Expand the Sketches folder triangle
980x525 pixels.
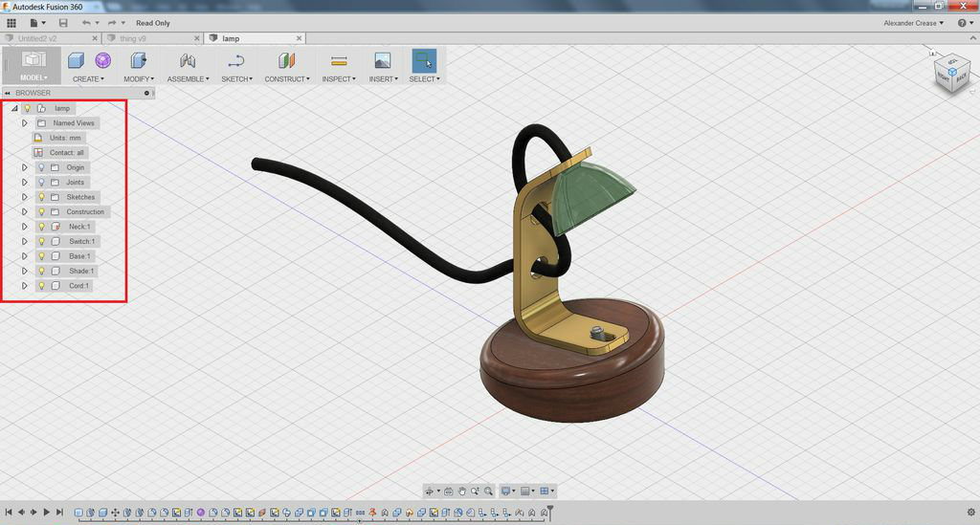(24, 197)
